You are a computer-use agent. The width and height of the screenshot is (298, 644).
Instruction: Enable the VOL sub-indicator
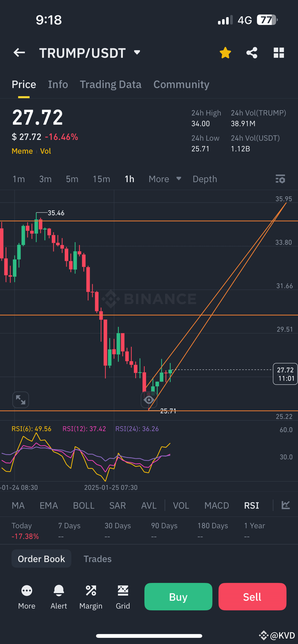(x=181, y=506)
